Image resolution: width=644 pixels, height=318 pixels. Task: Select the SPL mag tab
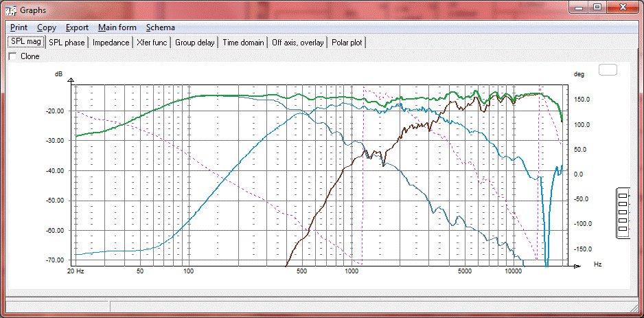click(x=26, y=41)
